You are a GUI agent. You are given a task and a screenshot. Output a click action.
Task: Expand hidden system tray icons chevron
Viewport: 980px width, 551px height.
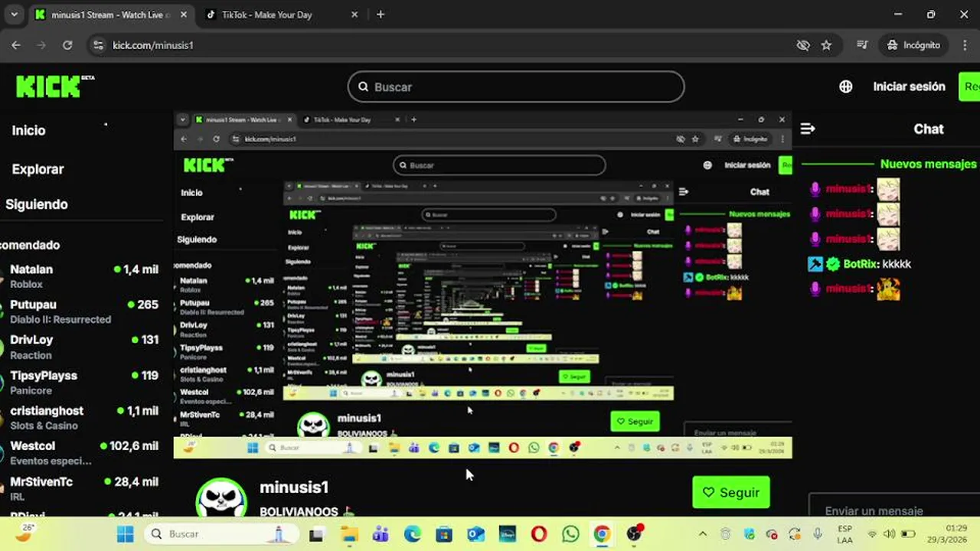point(703,534)
